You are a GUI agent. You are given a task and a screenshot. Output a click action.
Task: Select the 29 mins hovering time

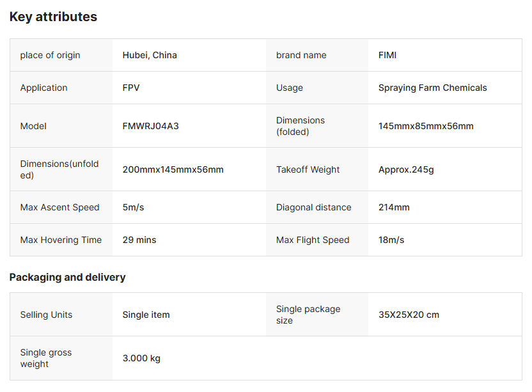pyautogui.click(x=139, y=240)
